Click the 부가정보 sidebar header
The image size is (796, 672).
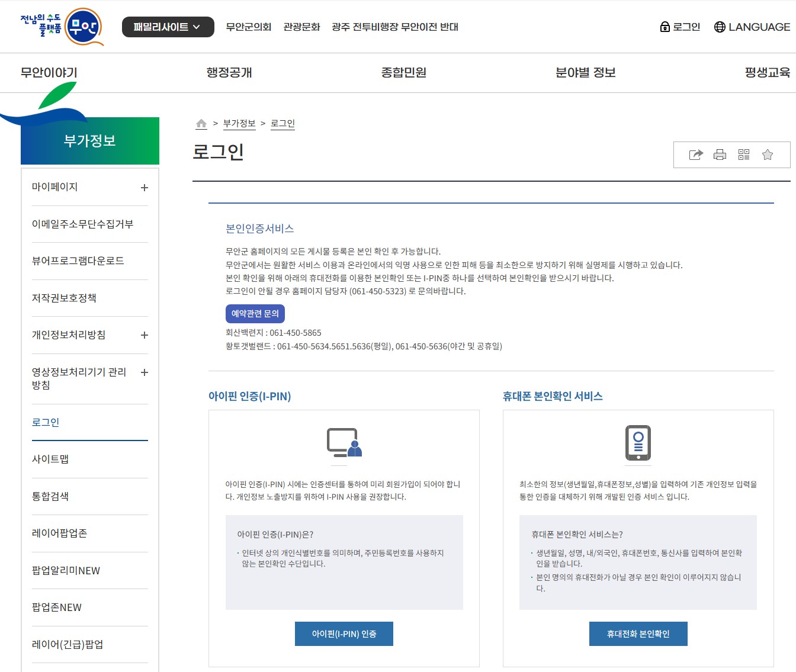pyautogui.click(x=90, y=141)
